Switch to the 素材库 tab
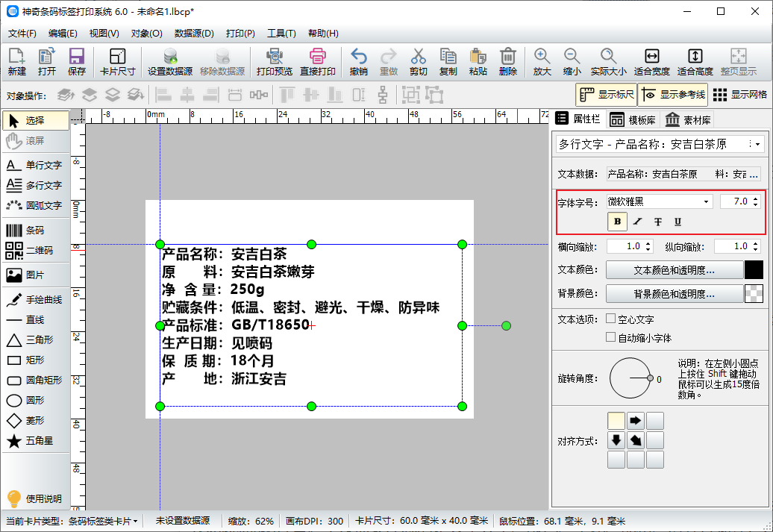773x532 pixels. point(688,120)
